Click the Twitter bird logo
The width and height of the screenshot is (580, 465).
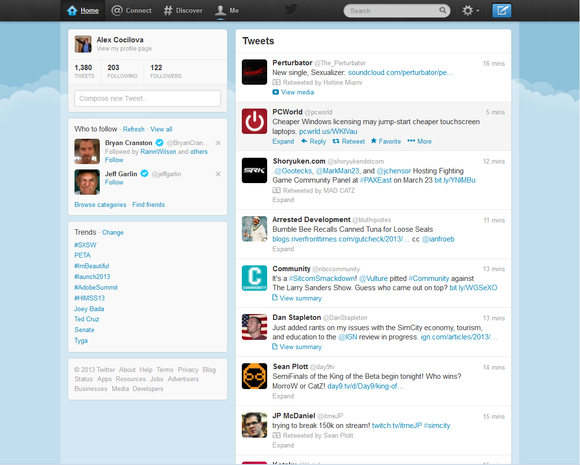point(291,9)
